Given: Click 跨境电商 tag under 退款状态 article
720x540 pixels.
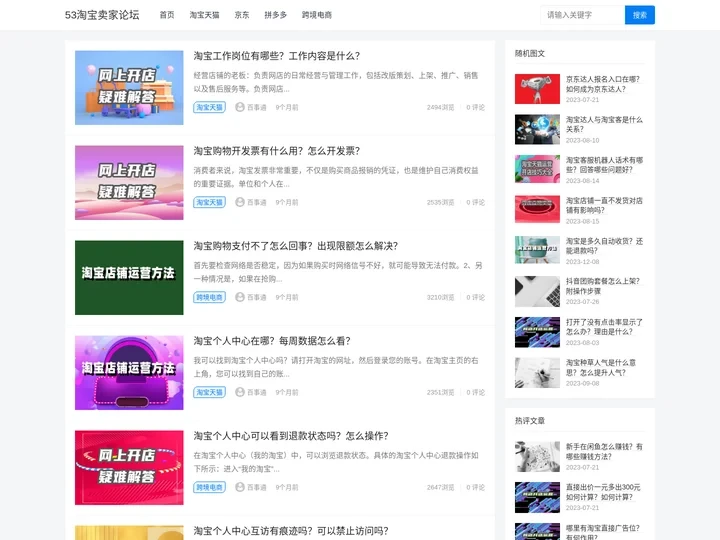Looking at the screenshot, I should point(209,487).
